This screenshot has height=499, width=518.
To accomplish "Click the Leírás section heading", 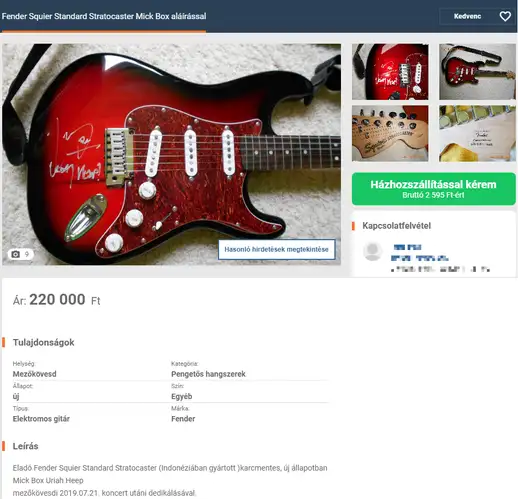I will (25, 446).
